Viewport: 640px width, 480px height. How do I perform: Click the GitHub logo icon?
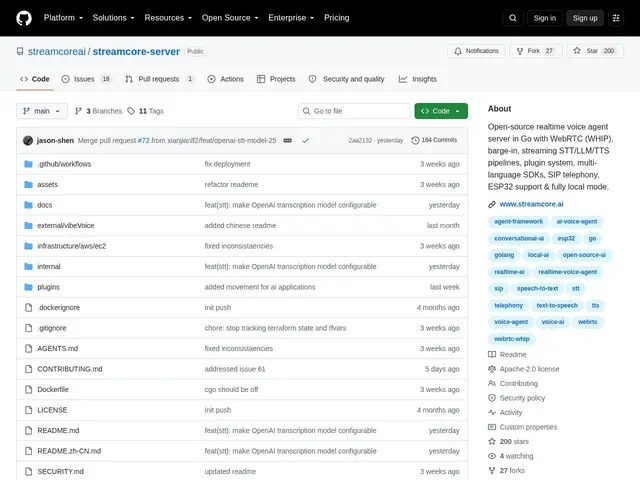click(24, 18)
